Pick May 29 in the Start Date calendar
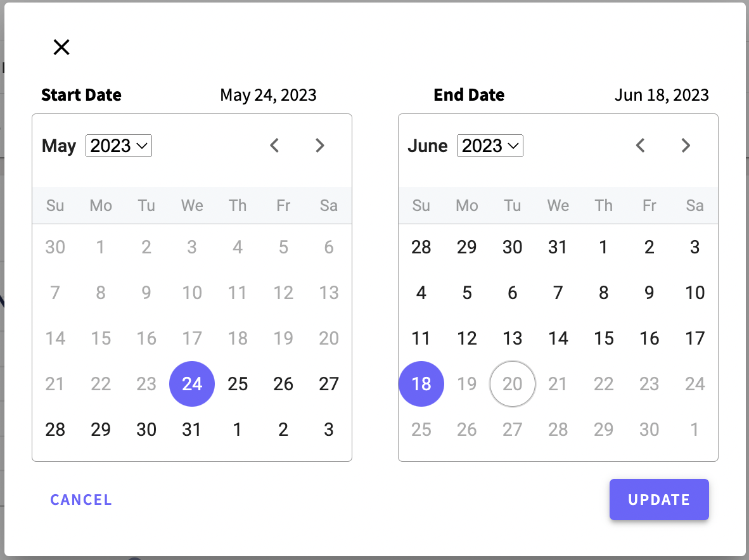Image resolution: width=749 pixels, height=560 pixels. (x=101, y=430)
